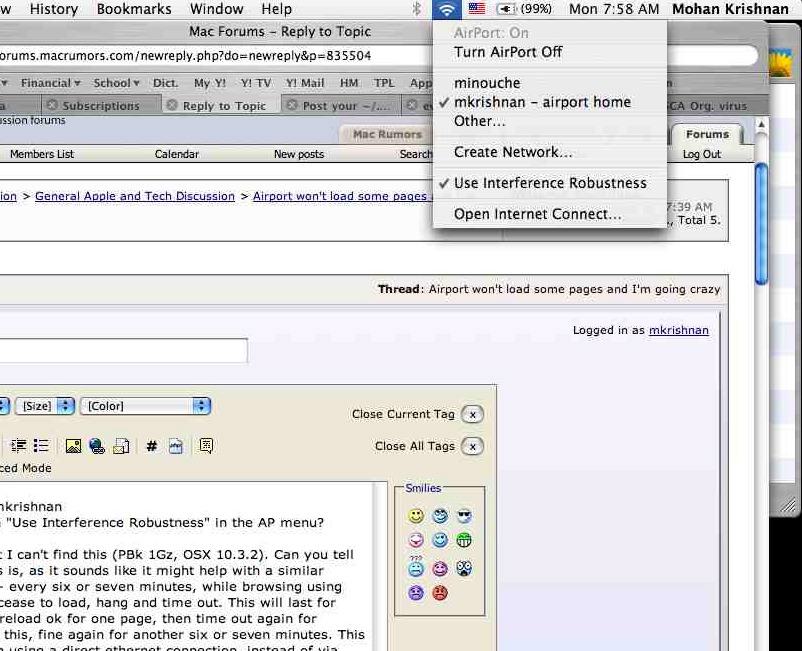Screen dimensions: 802x651
Task: Click the x button beside Close All Tags
Action: click(x=473, y=446)
